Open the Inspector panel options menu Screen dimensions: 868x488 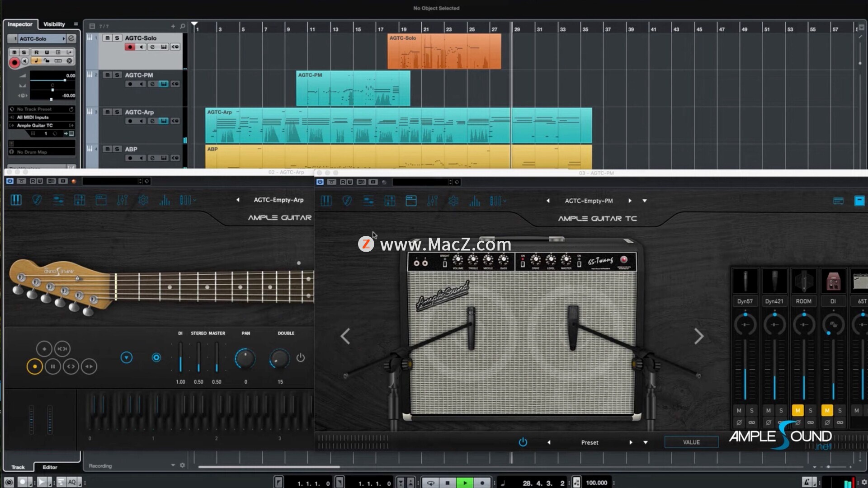[75, 24]
